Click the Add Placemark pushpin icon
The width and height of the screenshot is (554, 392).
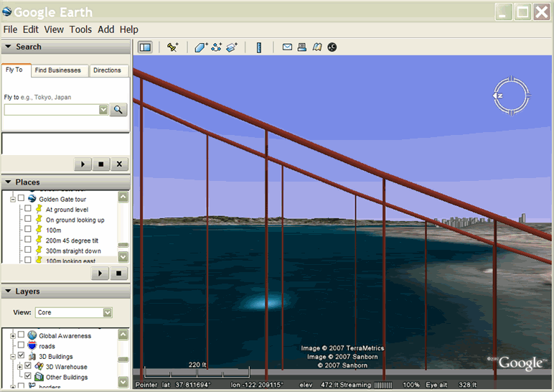pyautogui.click(x=172, y=47)
